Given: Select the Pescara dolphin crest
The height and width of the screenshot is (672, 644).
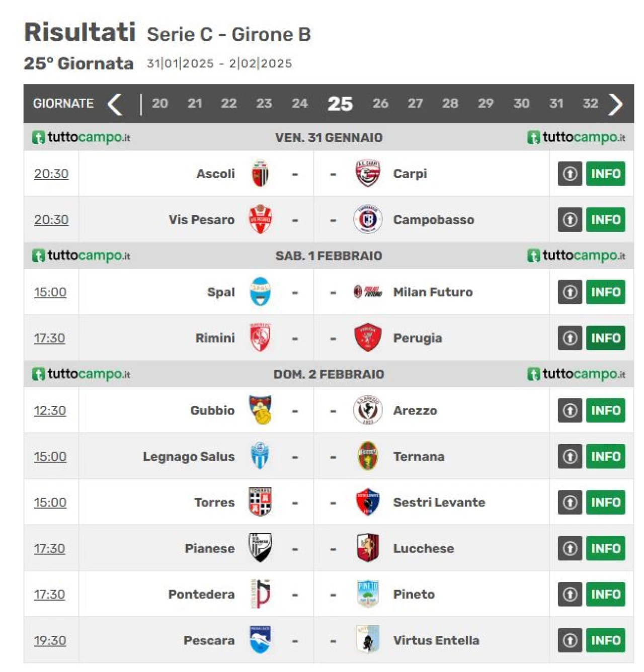Looking at the screenshot, I should (x=260, y=640).
